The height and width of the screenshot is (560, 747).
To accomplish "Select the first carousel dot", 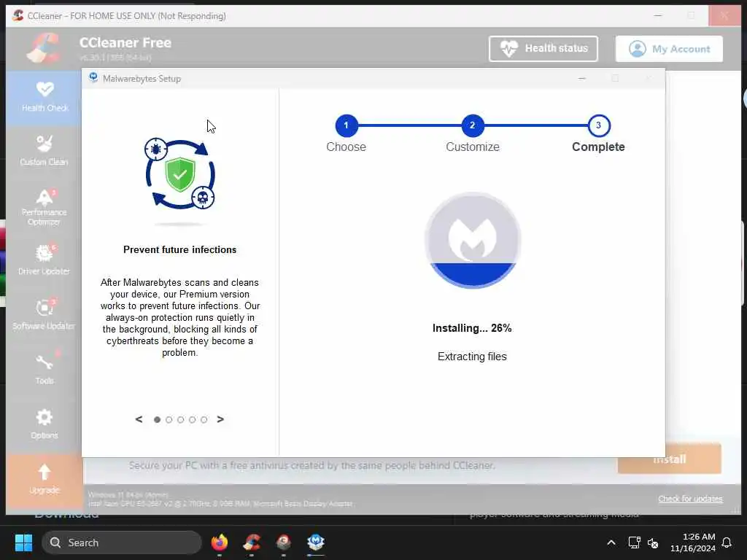I will click(158, 419).
